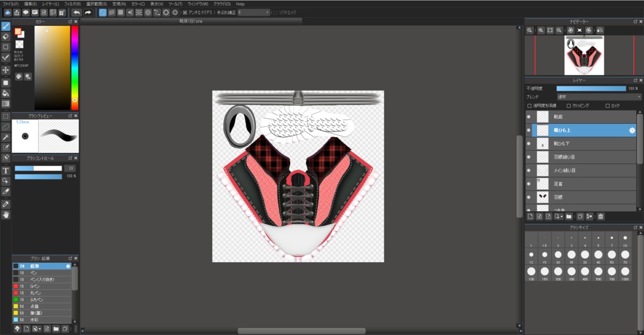The width and height of the screenshot is (644, 335).
Task: Click the Navigator preview thumbnail
Action: pos(584,55)
